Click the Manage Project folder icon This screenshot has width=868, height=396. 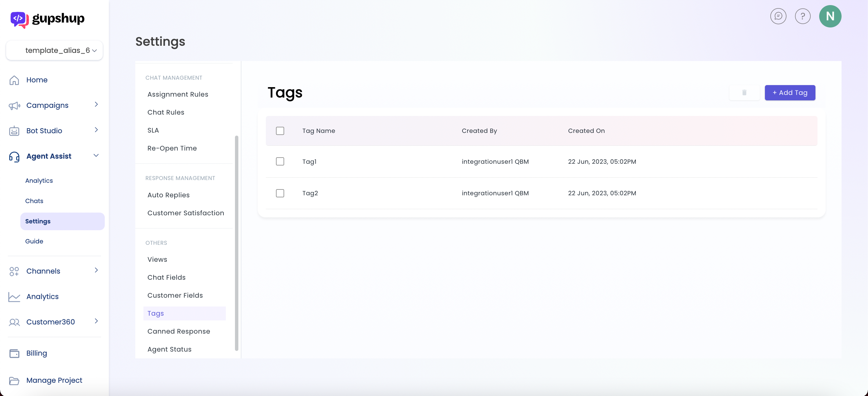14,380
